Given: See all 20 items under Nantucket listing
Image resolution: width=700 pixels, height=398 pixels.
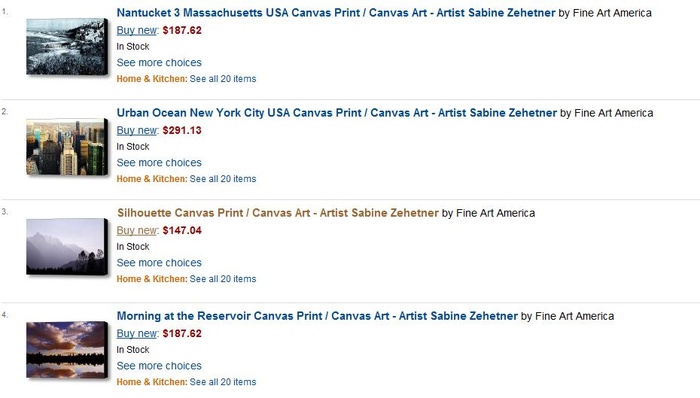Looking at the screenshot, I should click(223, 79).
